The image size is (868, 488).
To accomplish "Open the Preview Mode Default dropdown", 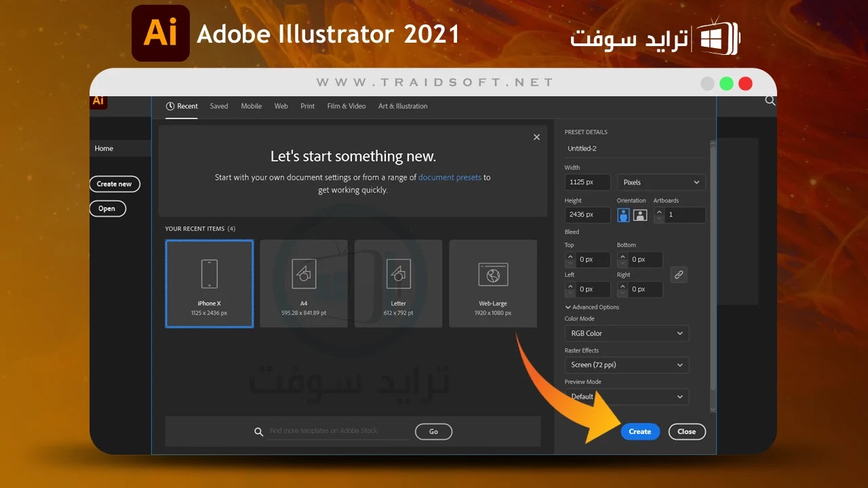I will (627, 396).
